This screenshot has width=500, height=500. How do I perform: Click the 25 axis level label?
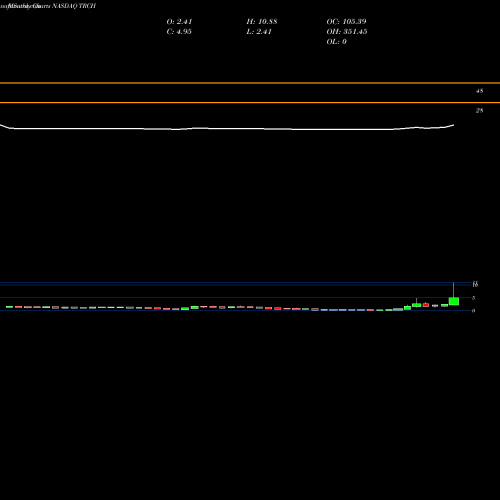coord(479,111)
